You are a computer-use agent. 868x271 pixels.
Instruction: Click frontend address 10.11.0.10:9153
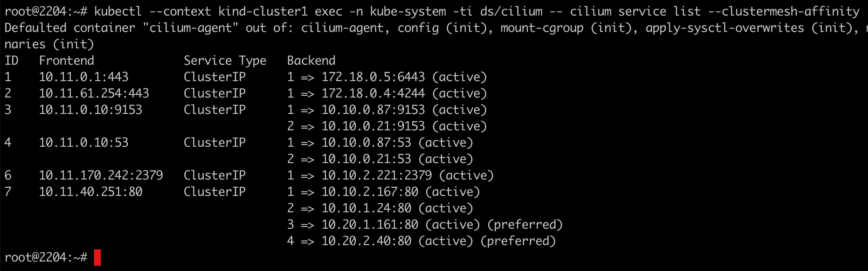[x=91, y=110]
